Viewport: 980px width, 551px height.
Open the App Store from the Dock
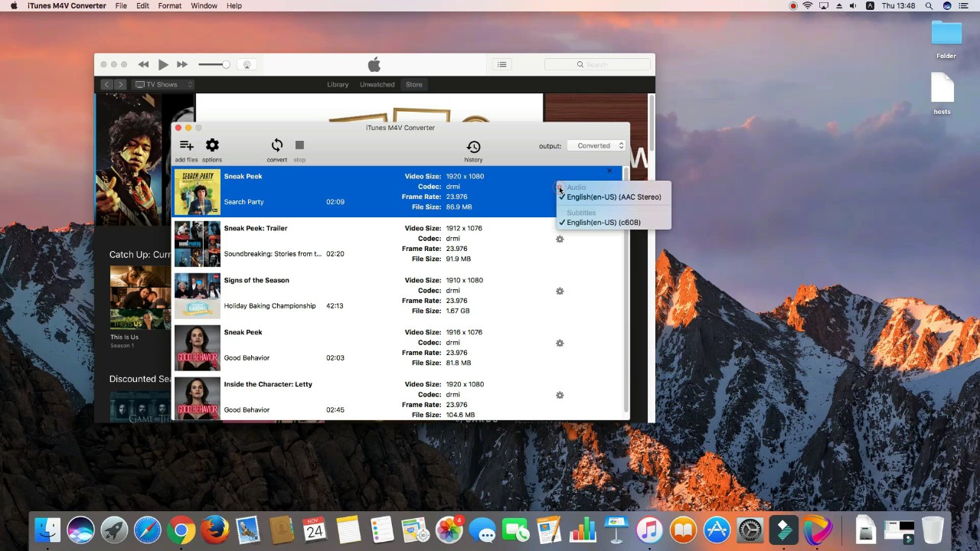717,530
